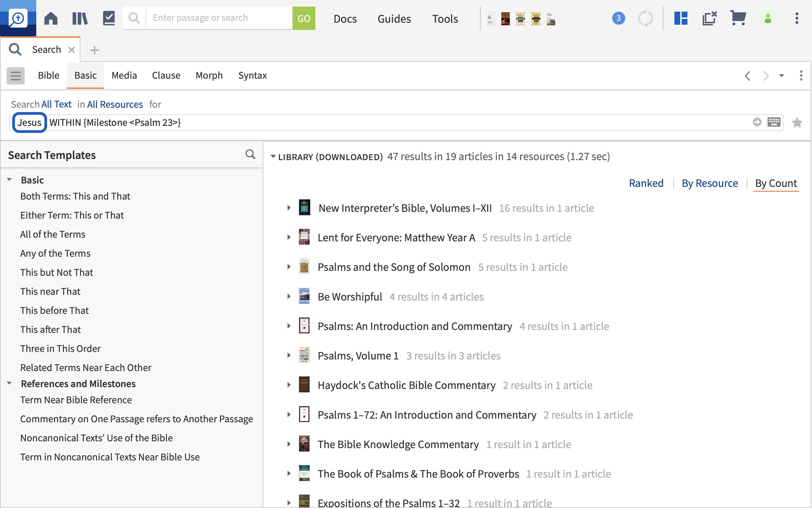The width and height of the screenshot is (812, 508).
Task: Open the Guides menu
Action: point(394,19)
